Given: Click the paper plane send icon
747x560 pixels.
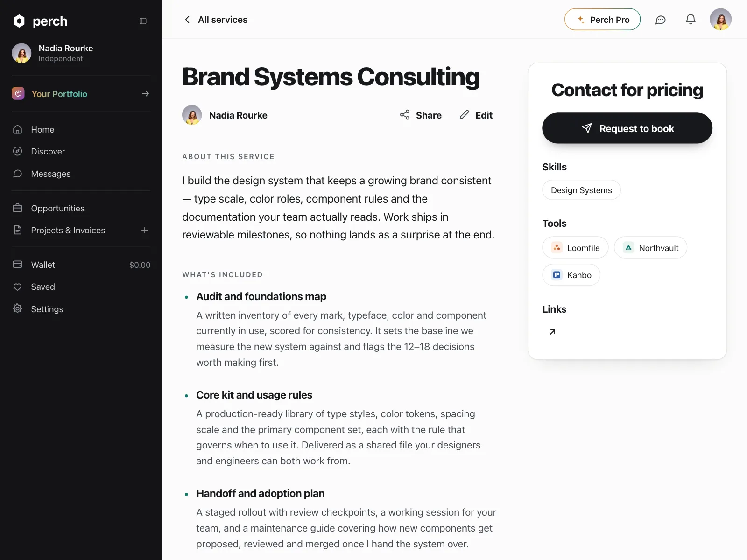Looking at the screenshot, I should click(x=587, y=128).
